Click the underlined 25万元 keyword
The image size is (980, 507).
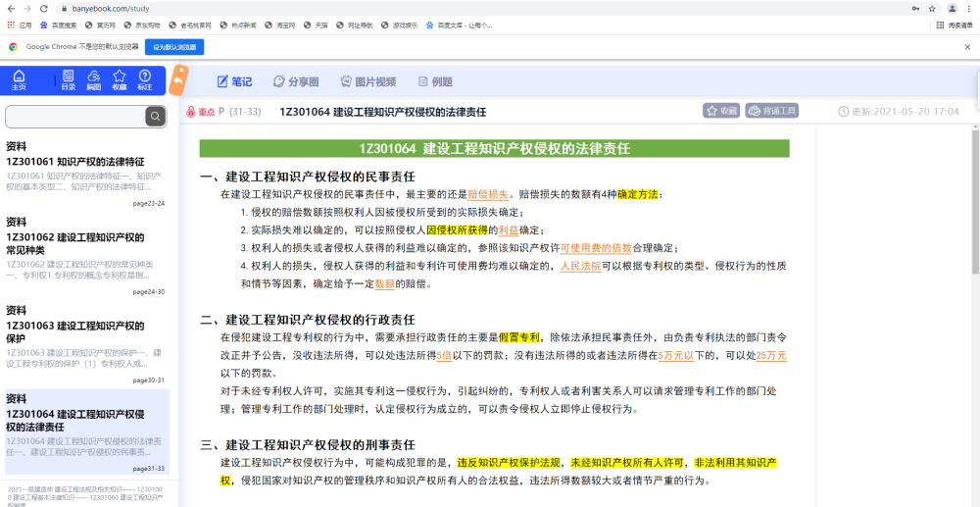pyautogui.click(x=771, y=356)
